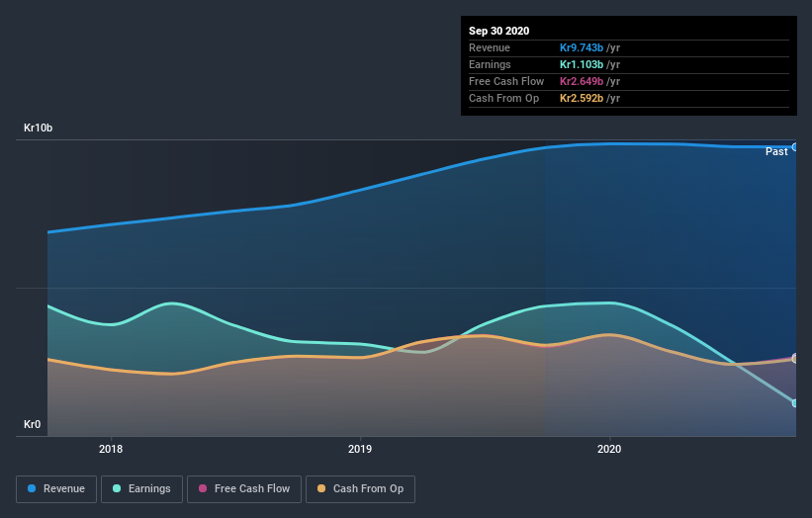Click the 2019 x-axis label
The height and width of the screenshot is (518, 812).
pos(360,449)
